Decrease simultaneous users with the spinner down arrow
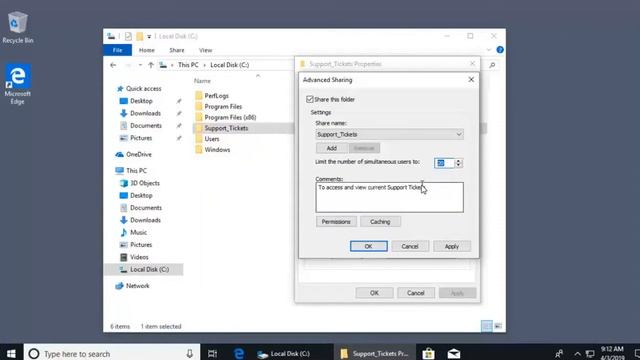The image size is (640, 360). (x=458, y=165)
